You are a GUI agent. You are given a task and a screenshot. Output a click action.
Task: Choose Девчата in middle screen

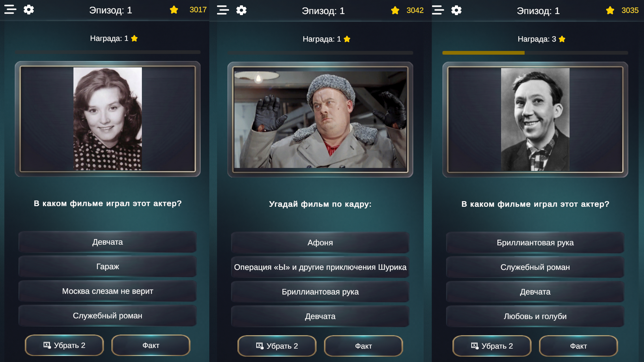click(320, 316)
